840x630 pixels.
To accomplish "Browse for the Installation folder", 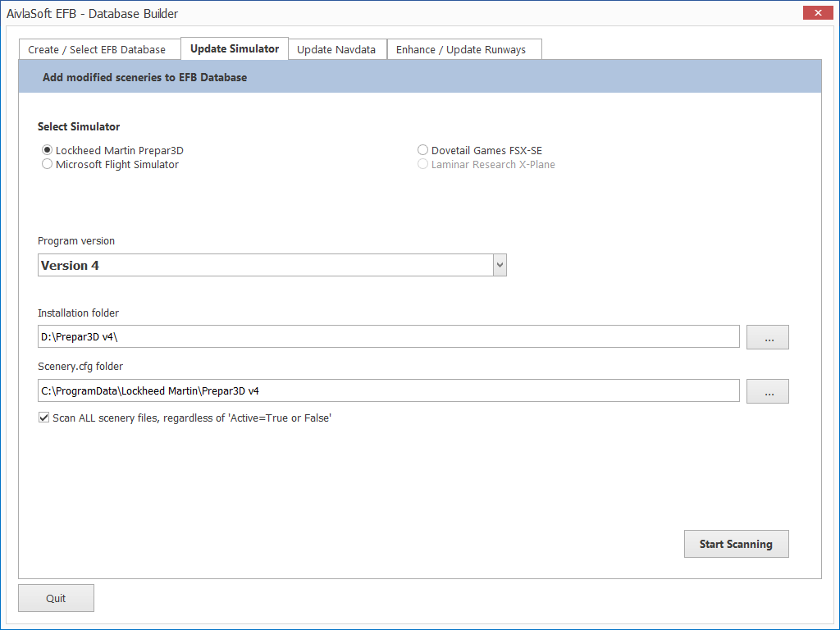I will [x=768, y=337].
